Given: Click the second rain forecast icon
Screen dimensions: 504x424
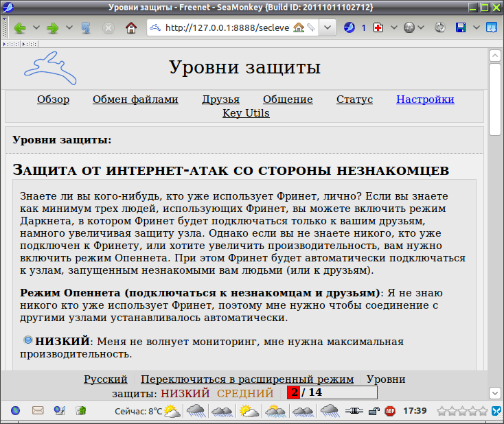Looking at the screenshot, I should pyautogui.click(x=222, y=411).
